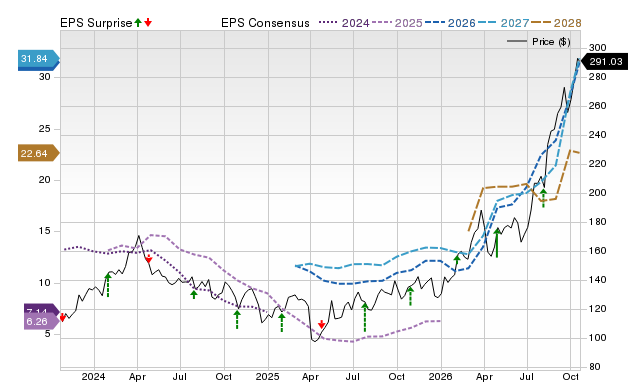Click the blue 31.84 value tag
Image resolution: width=640 pixels, height=382 pixels.
(x=38, y=60)
